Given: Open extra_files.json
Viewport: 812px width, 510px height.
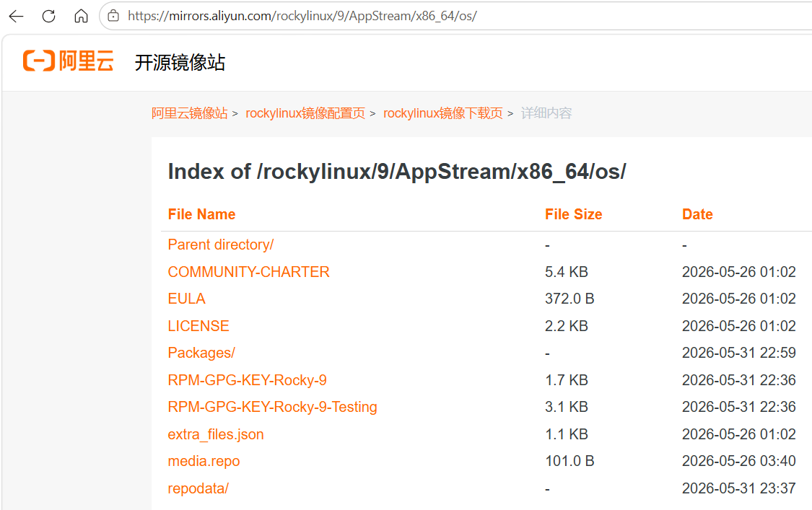Looking at the screenshot, I should click(215, 434).
